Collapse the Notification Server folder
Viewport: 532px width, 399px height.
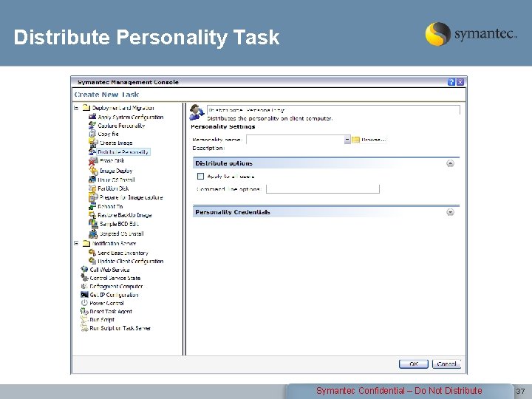(x=76, y=243)
